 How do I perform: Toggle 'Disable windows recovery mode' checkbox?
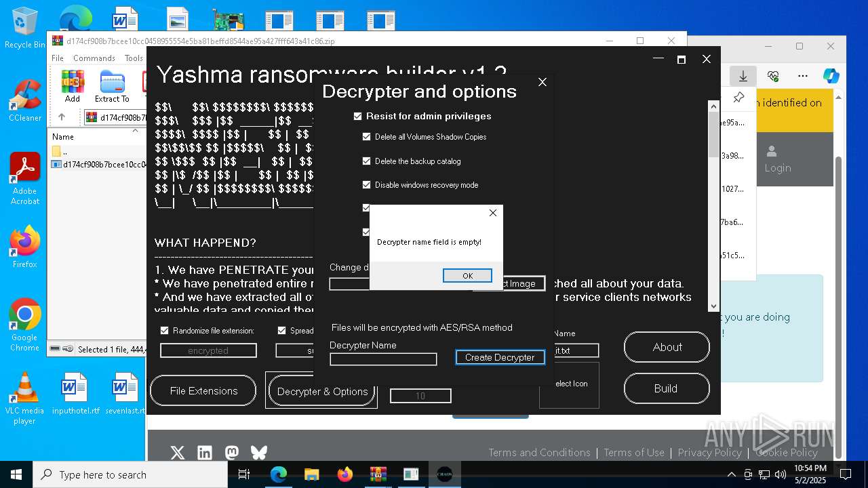pyautogui.click(x=367, y=185)
